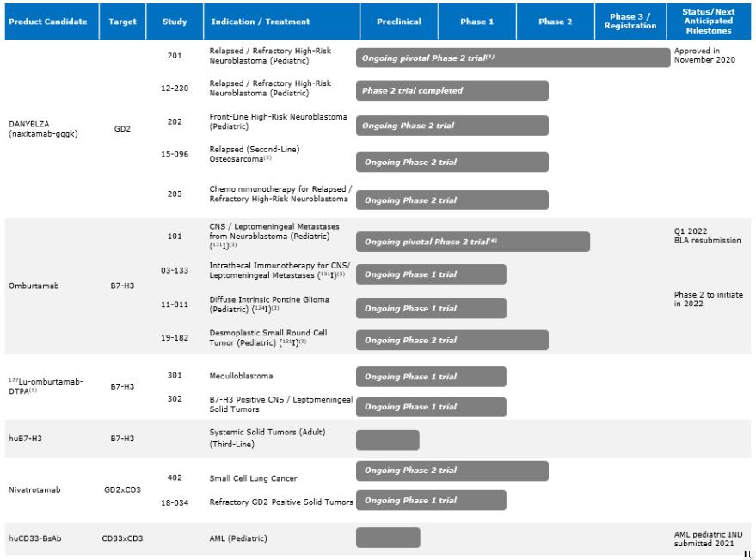This screenshot has height=560, width=756.
Task: Click Ongoing Phase 1 trial bar for study 18-034
Action: pyautogui.click(x=431, y=500)
